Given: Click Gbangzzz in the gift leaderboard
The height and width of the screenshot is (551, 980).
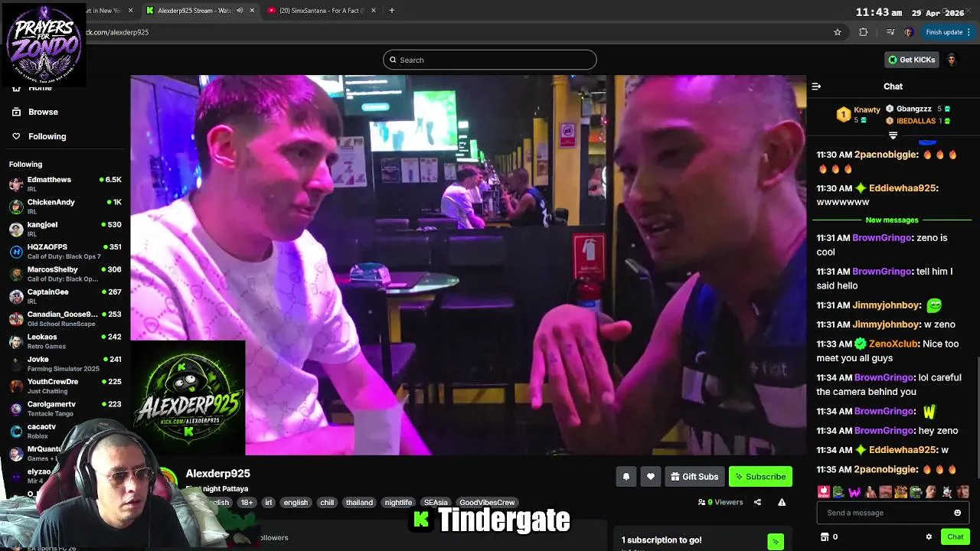Looking at the screenshot, I should pos(913,109).
